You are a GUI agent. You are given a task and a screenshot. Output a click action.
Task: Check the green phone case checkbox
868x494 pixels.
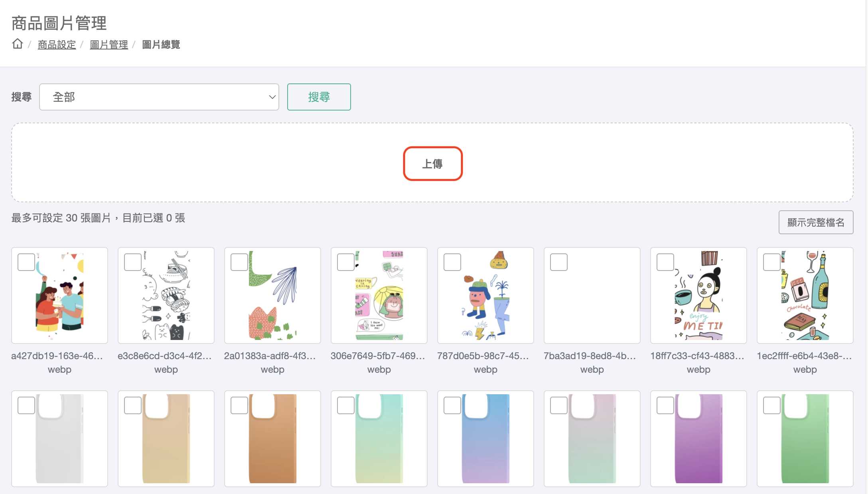[772, 405]
